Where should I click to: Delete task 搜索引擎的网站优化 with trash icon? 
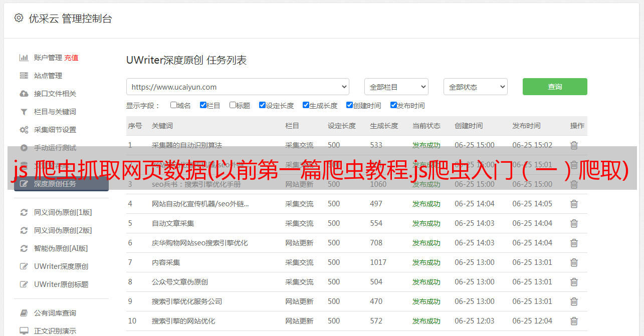click(574, 321)
